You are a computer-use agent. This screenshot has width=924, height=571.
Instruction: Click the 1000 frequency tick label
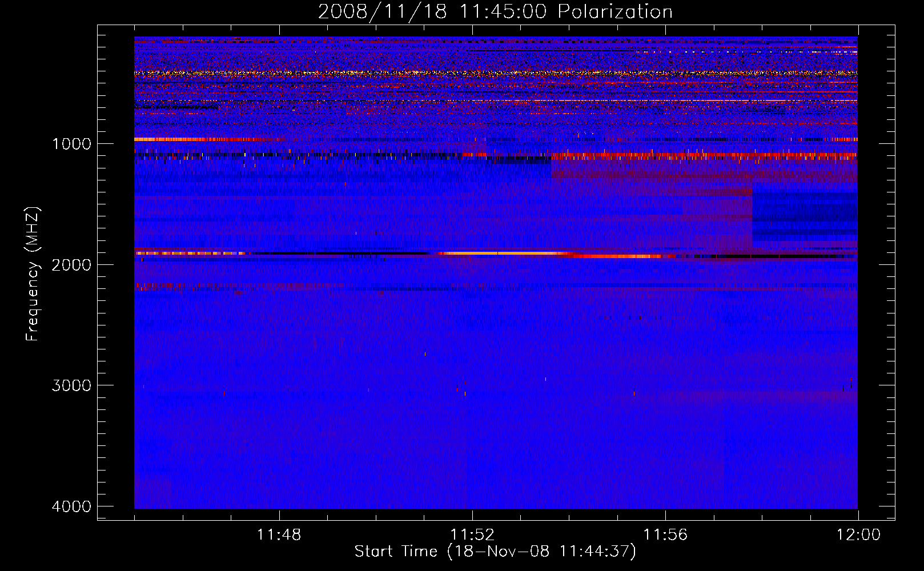coord(71,143)
